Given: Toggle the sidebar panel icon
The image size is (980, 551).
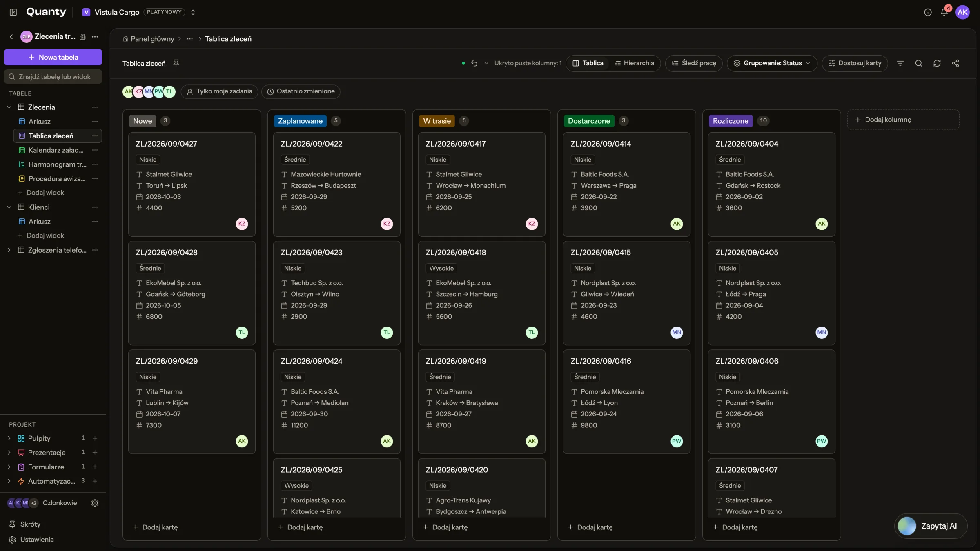Looking at the screenshot, I should [13, 12].
